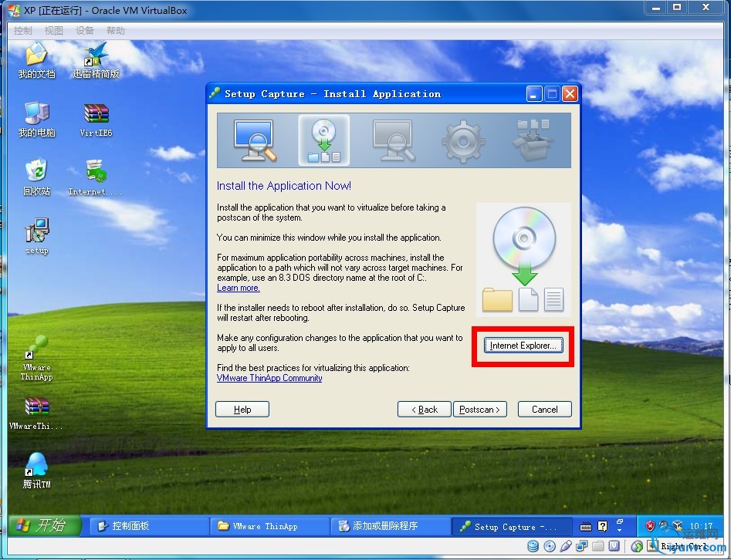
Task: Click the Prescan step icon in wizard header
Action: [x=255, y=140]
